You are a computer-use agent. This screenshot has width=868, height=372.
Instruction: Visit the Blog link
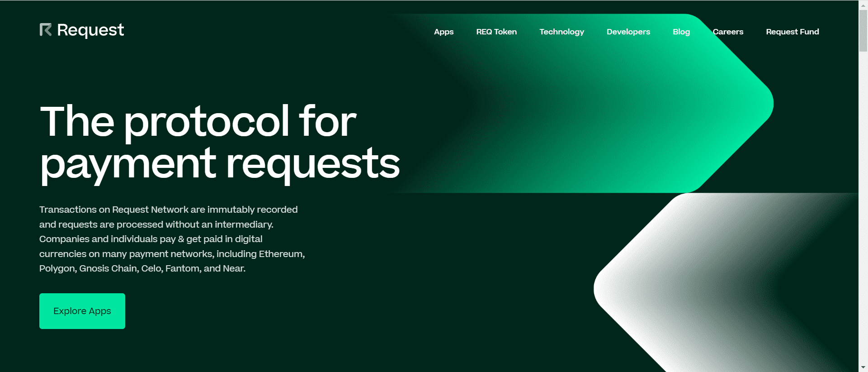tap(681, 32)
